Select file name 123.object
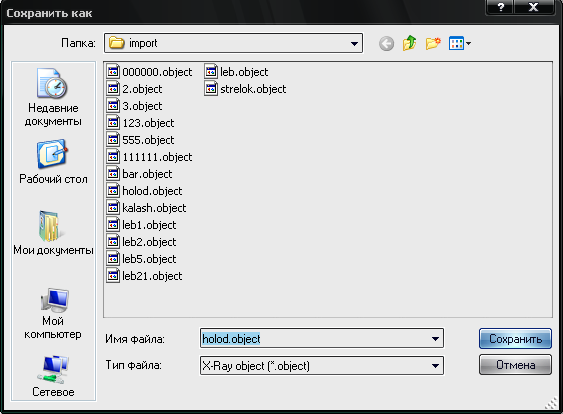Image resolution: width=563 pixels, height=414 pixels. click(x=148, y=123)
